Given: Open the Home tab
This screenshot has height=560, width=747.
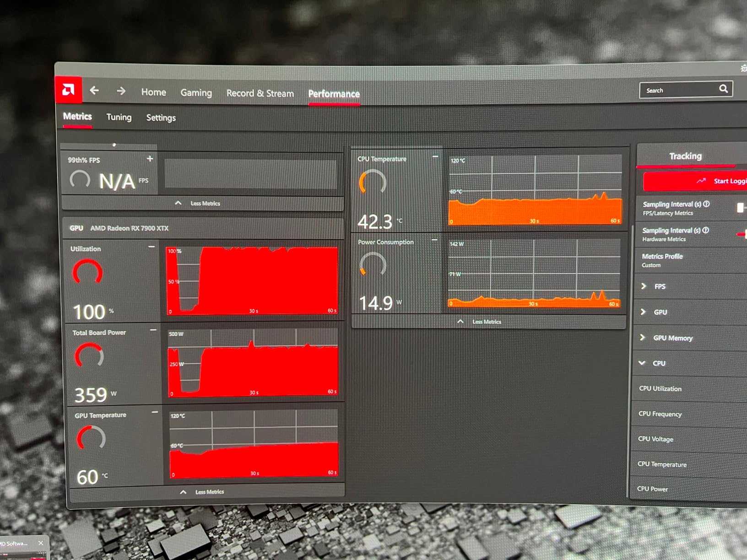Looking at the screenshot, I should [x=154, y=92].
